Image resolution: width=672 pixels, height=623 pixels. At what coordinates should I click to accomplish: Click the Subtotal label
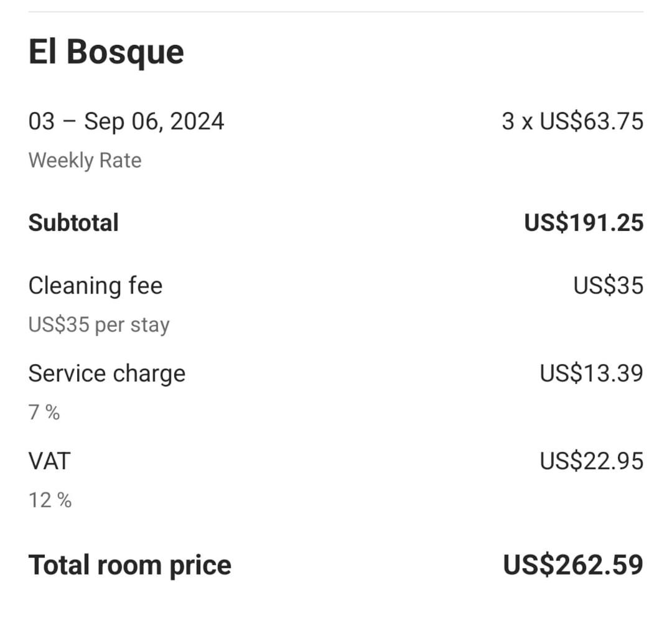tap(73, 223)
